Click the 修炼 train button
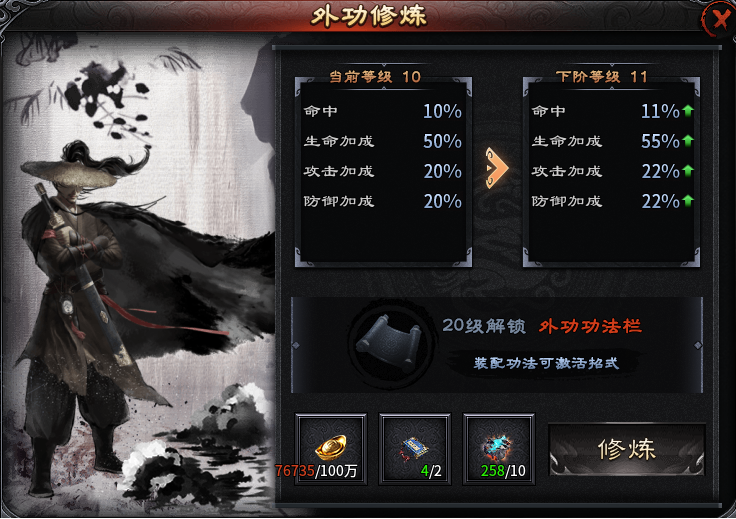The image size is (736, 519). (627, 450)
